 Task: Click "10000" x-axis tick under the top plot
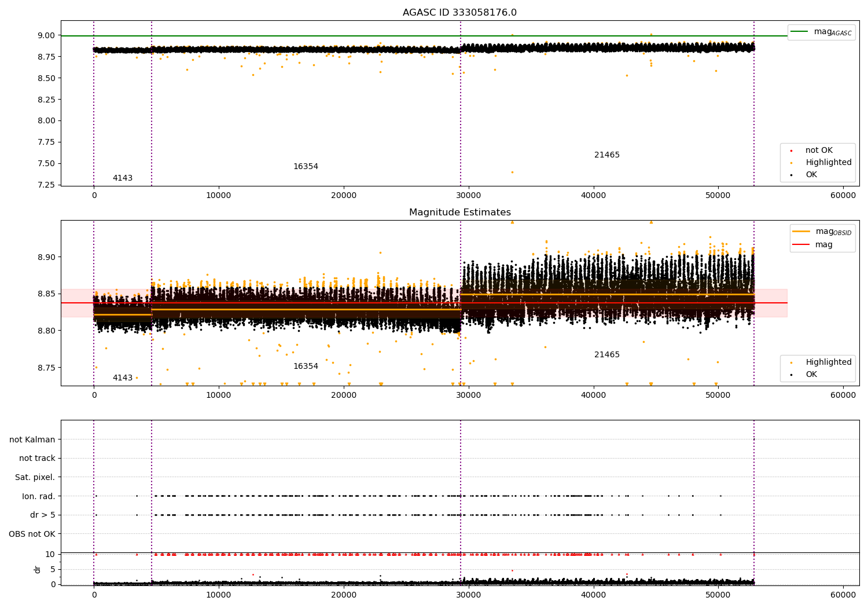pyautogui.click(x=219, y=196)
